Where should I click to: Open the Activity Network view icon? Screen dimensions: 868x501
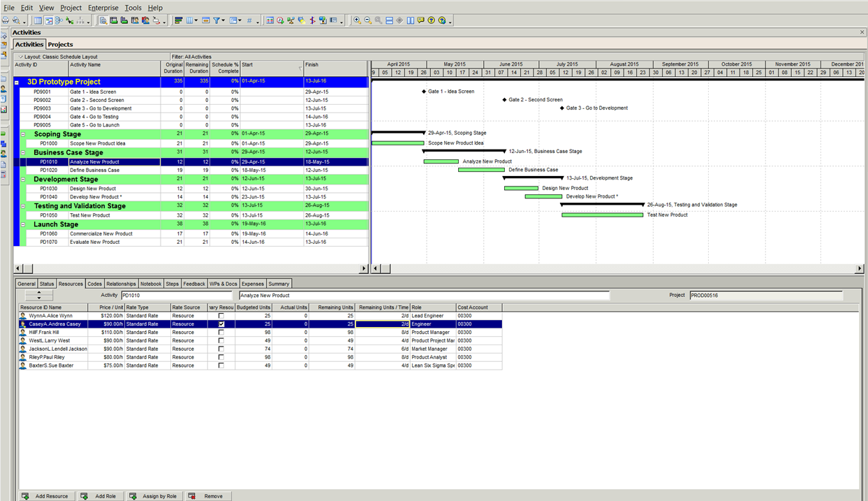(59, 20)
